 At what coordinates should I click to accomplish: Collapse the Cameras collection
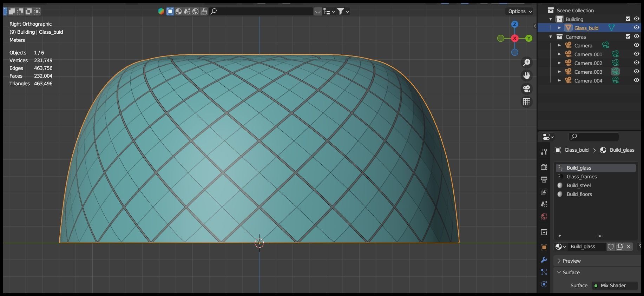(551, 37)
